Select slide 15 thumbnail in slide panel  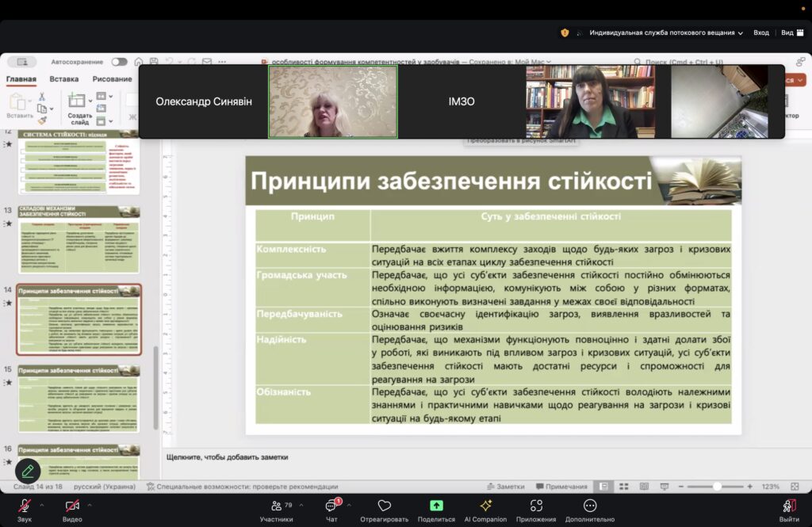(x=79, y=399)
